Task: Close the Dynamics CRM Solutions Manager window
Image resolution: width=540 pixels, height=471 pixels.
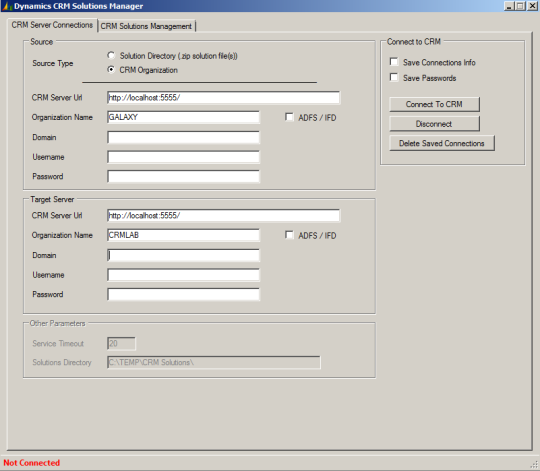Action: [x=532, y=6]
